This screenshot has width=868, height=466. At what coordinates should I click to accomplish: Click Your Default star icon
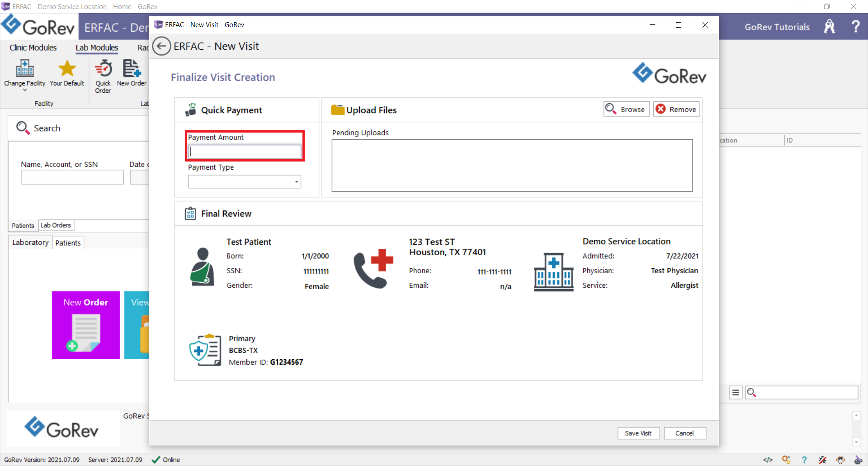click(x=67, y=68)
